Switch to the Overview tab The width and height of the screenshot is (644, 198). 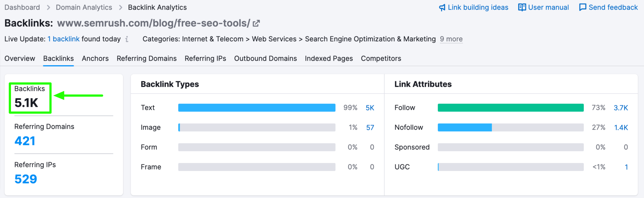coord(19,58)
